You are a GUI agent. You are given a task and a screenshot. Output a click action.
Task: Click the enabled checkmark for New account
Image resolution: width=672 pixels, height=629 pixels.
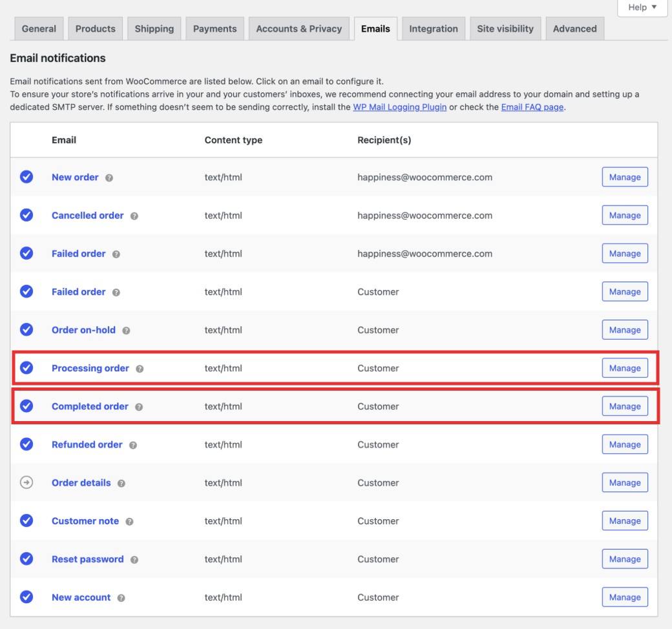click(26, 597)
